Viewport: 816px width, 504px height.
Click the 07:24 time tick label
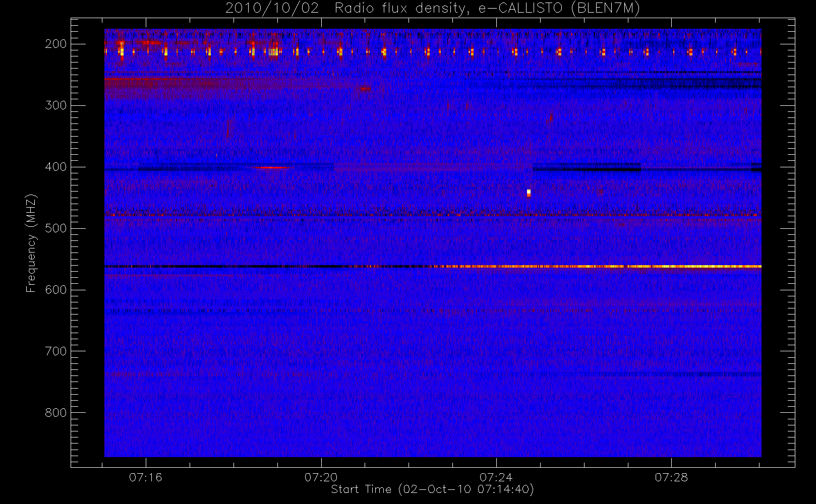[496, 477]
